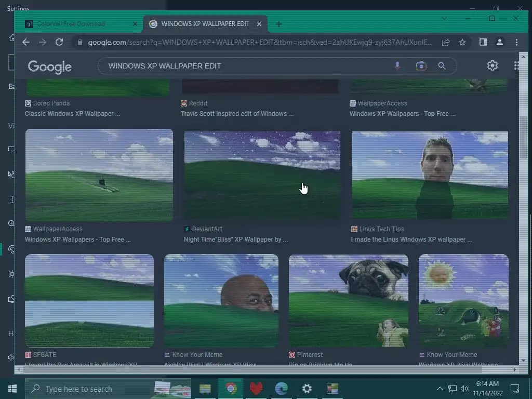
Task: Reload the Google Images page
Action: 59,42
